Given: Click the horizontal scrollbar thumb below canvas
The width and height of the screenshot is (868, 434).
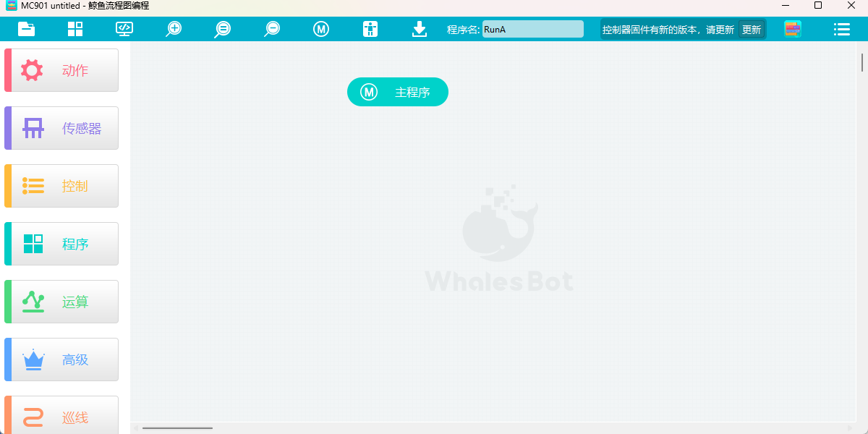Looking at the screenshot, I should 177,428.
